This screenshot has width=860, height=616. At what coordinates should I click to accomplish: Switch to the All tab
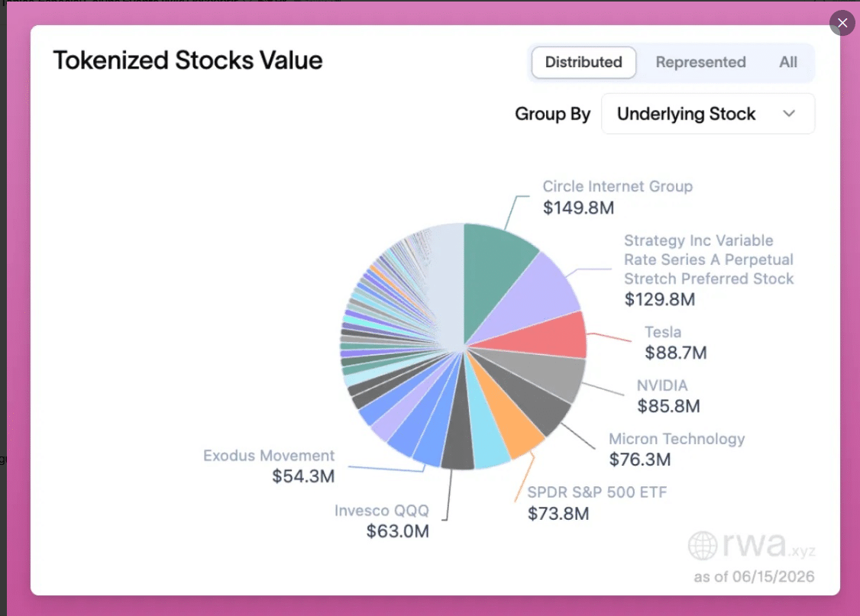[788, 63]
